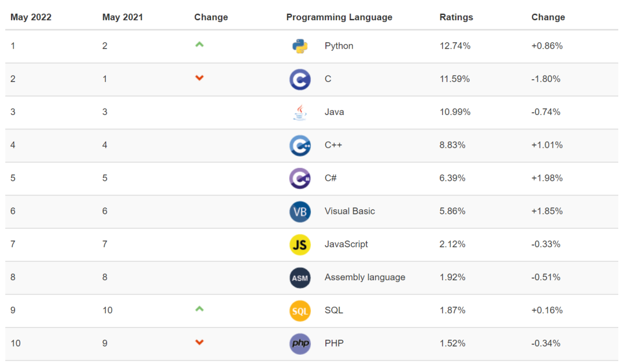Click green up arrow in Python row
Image resolution: width=624 pixels, height=364 pixels.
pyautogui.click(x=199, y=44)
